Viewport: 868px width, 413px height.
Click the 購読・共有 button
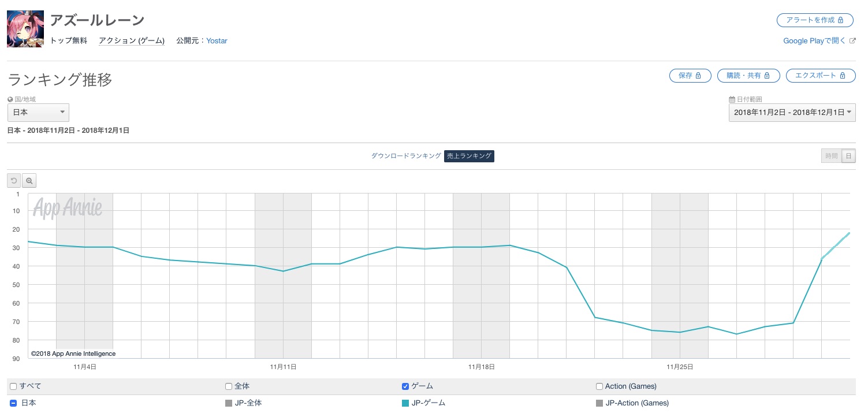[748, 76]
